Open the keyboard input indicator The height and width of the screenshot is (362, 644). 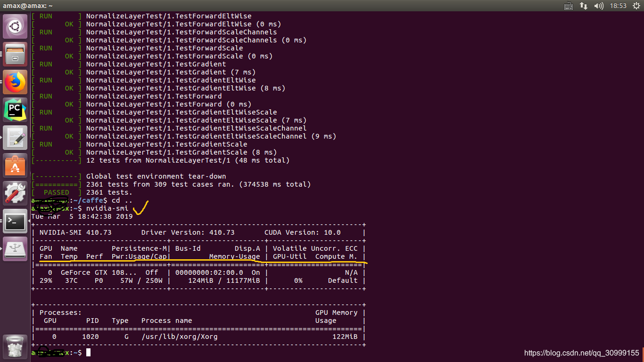569,6
